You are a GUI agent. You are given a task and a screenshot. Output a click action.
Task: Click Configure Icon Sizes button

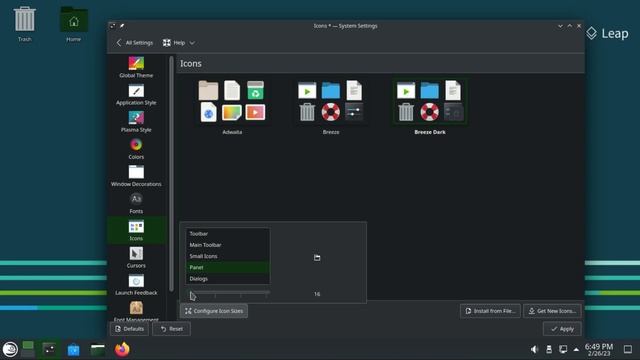click(214, 311)
